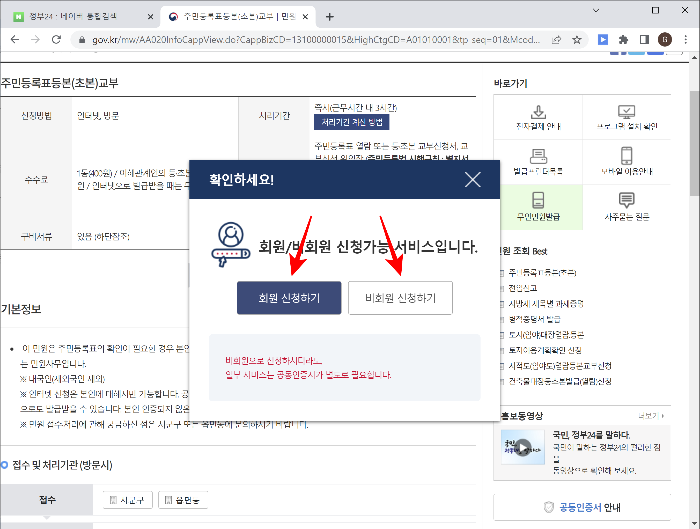Click the address bar URL field

316,40
